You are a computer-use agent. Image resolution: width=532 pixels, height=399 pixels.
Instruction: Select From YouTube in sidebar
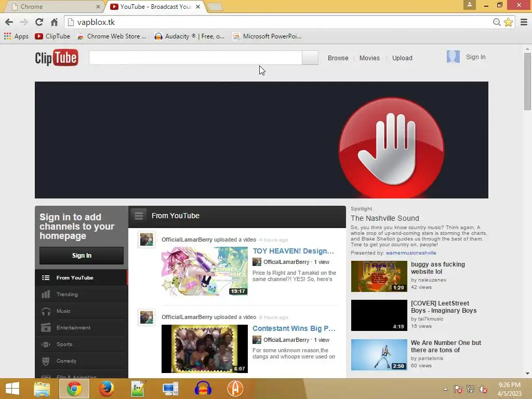(82, 277)
